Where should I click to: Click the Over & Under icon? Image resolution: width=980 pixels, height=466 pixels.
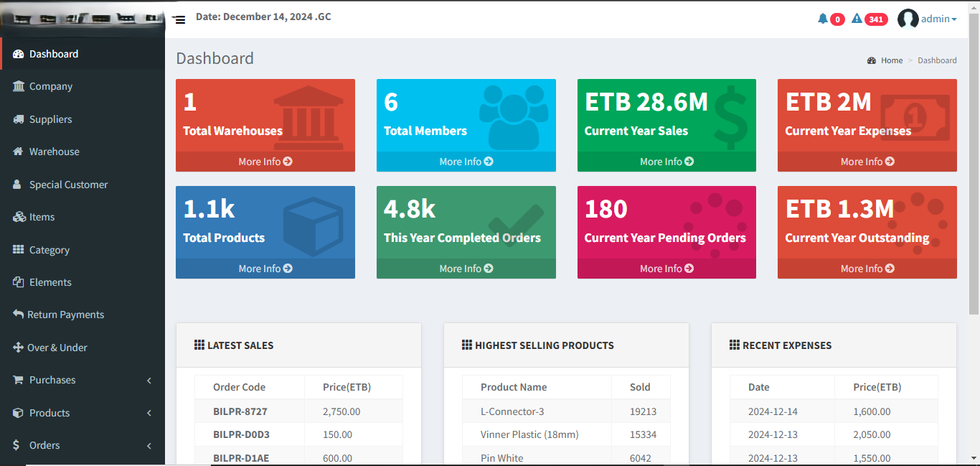pos(18,348)
